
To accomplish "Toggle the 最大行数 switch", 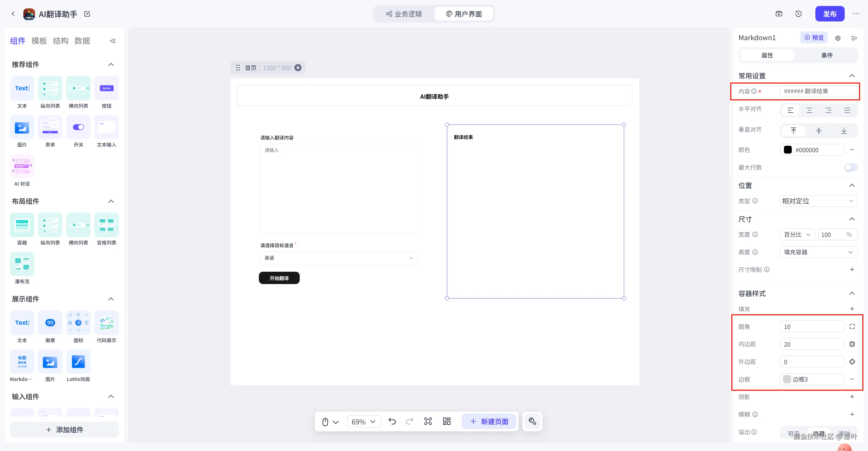I will 850,167.
